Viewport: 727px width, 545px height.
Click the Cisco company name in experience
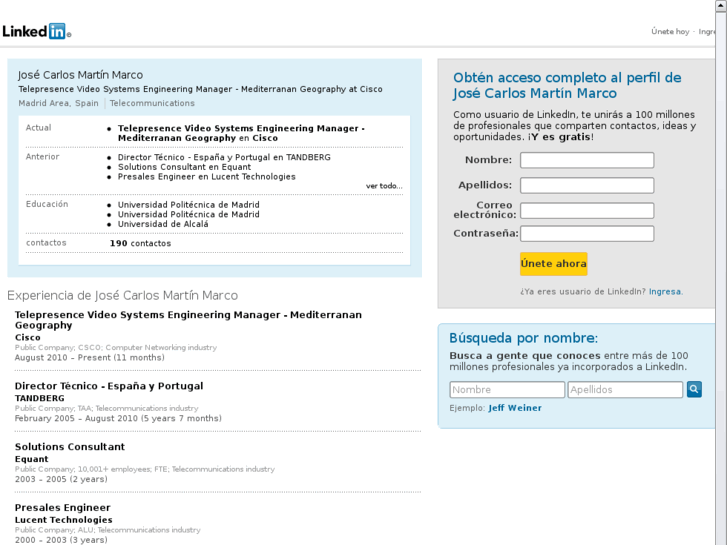pyautogui.click(x=28, y=337)
